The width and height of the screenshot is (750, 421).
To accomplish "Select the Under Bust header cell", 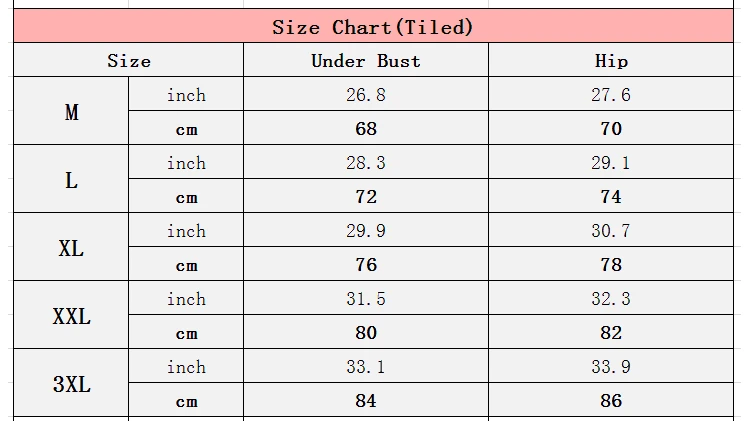I will pos(366,60).
